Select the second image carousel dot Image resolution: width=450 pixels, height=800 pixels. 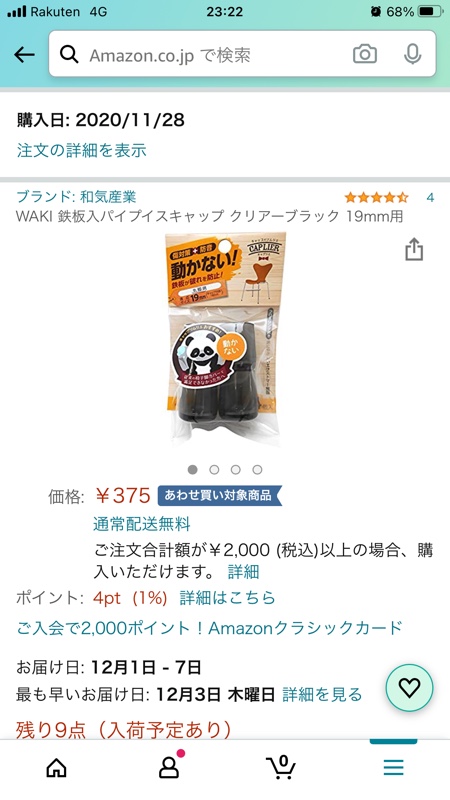[214, 469]
